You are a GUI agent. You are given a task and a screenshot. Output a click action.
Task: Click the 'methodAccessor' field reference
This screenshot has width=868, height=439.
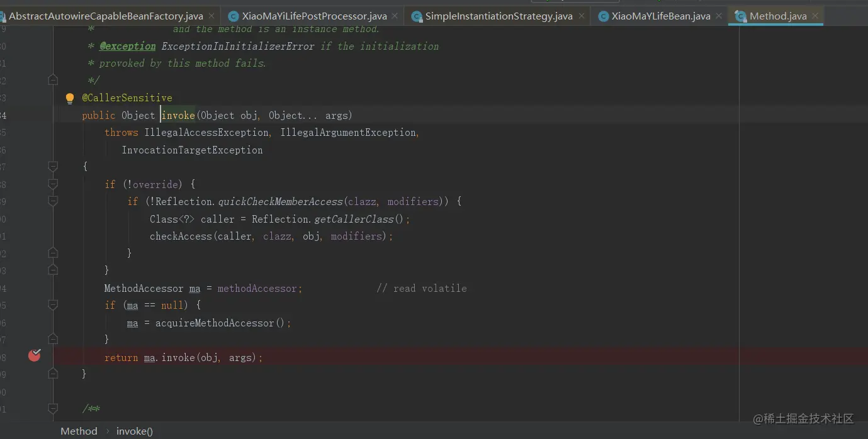tap(257, 288)
